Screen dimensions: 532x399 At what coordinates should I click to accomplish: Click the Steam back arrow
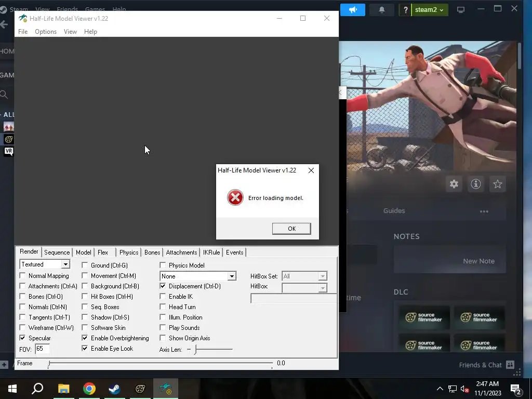(x=4, y=24)
